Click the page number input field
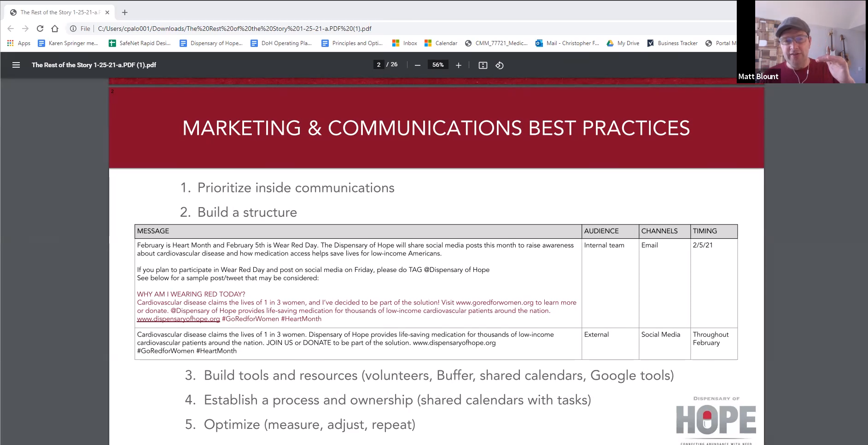The height and width of the screenshot is (445, 868). 379,65
